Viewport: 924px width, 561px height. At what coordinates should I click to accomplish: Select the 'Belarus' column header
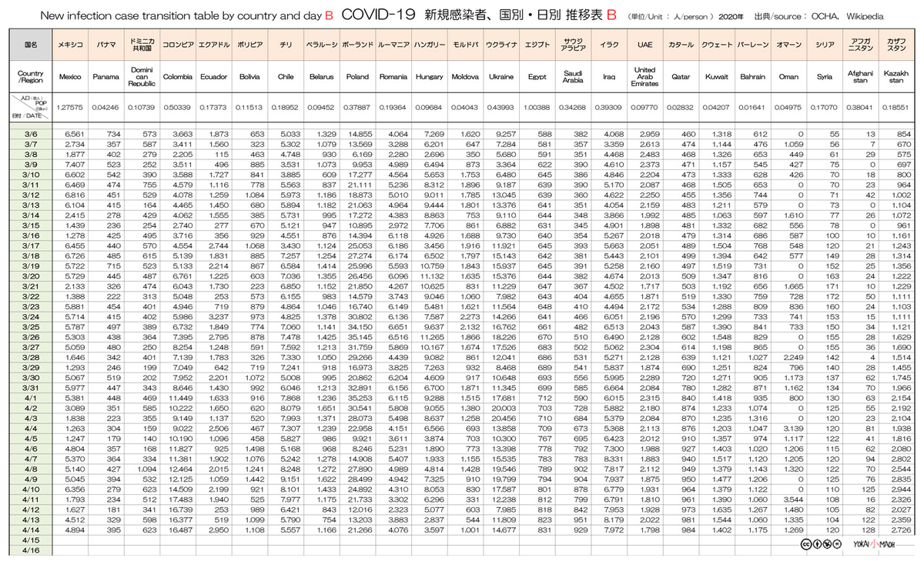click(x=320, y=77)
